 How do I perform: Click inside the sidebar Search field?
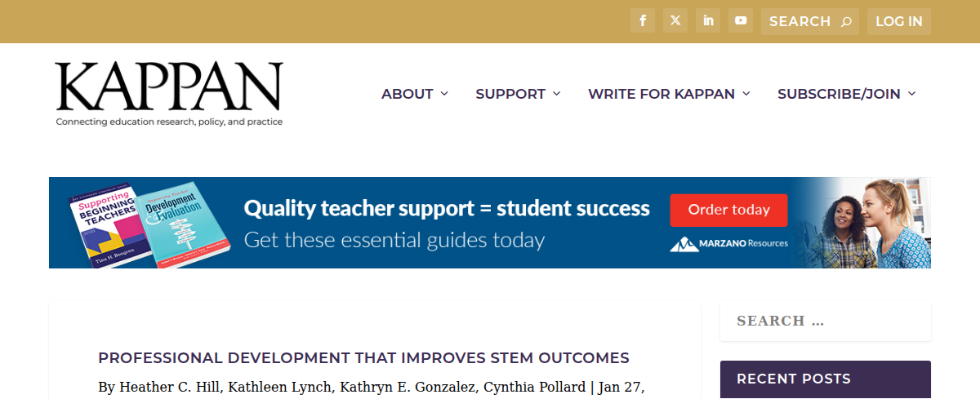pos(825,321)
